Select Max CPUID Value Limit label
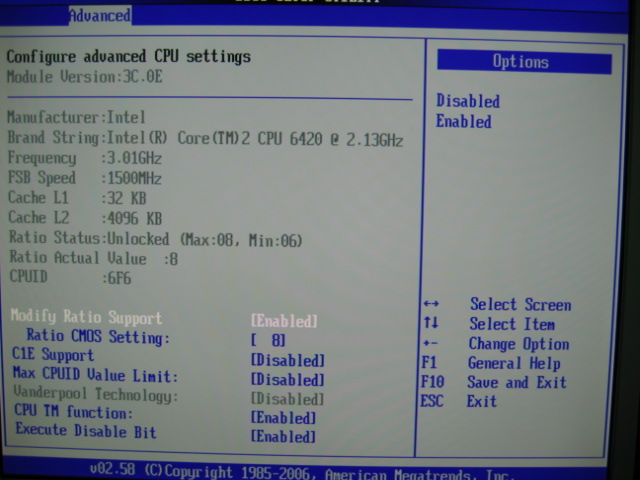 point(96,374)
